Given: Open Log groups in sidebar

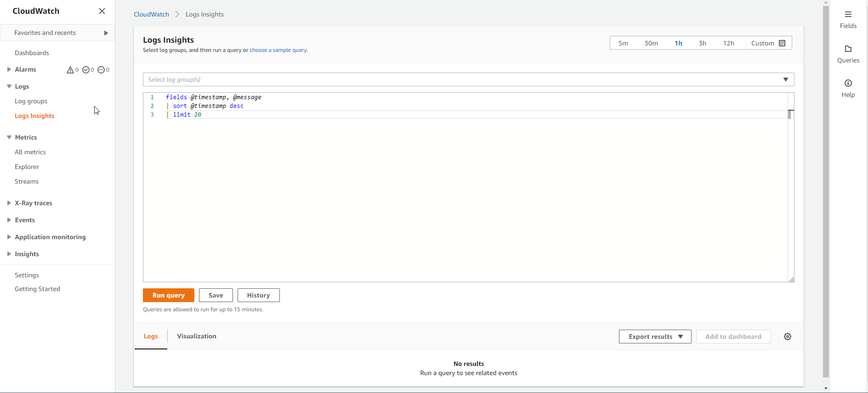Looking at the screenshot, I should (31, 101).
